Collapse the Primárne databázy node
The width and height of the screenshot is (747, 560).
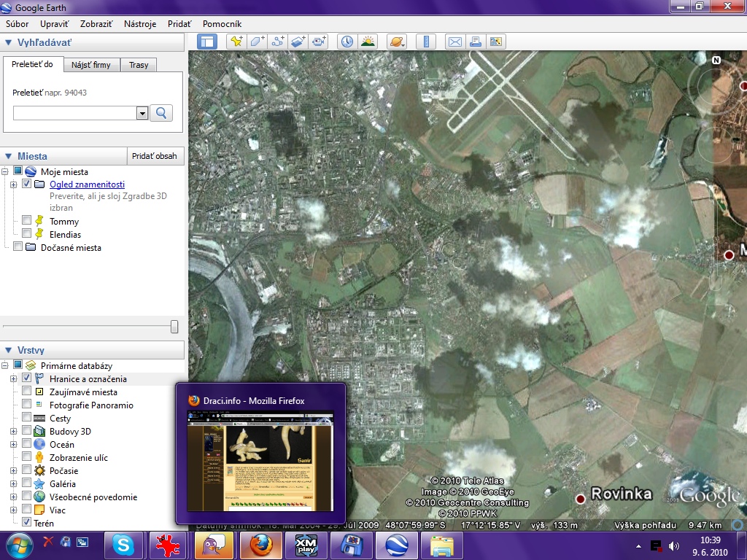[5, 366]
